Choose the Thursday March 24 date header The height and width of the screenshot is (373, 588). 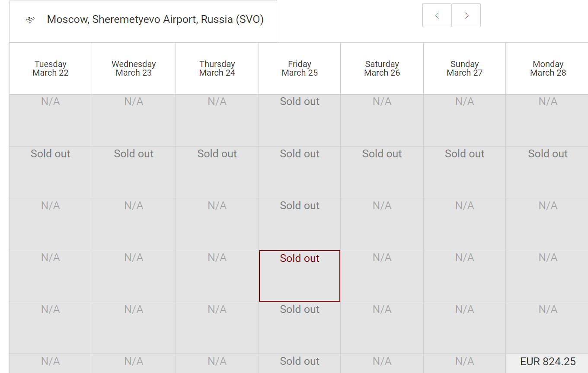[x=217, y=68]
